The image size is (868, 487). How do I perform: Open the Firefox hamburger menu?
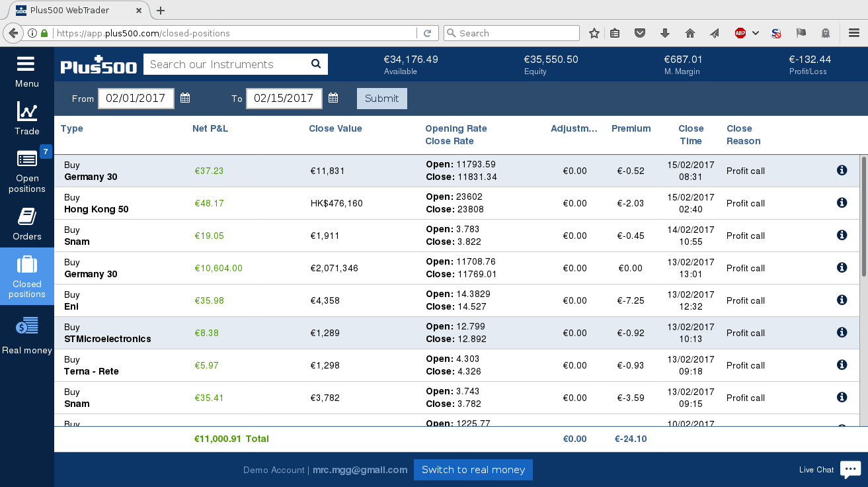click(x=853, y=33)
